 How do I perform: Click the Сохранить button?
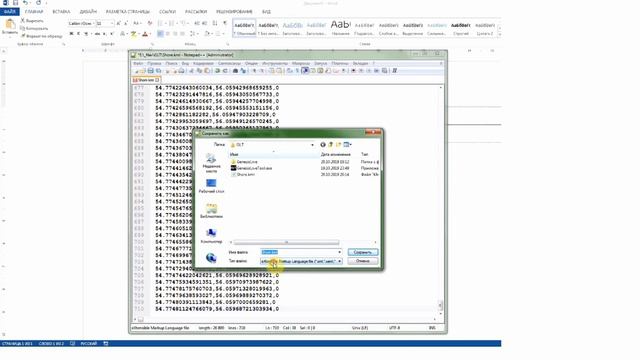[x=363, y=252]
